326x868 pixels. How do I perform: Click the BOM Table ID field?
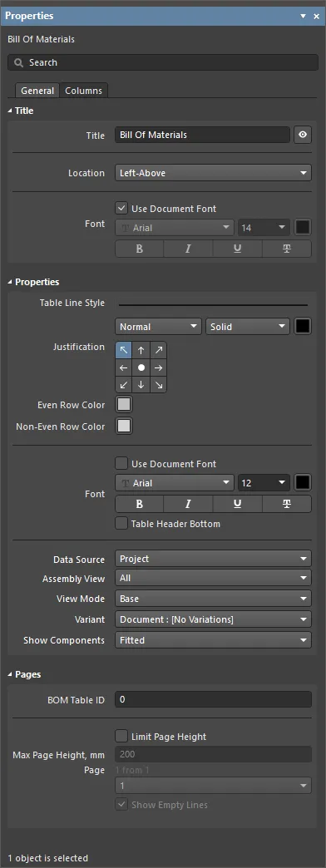click(213, 699)
